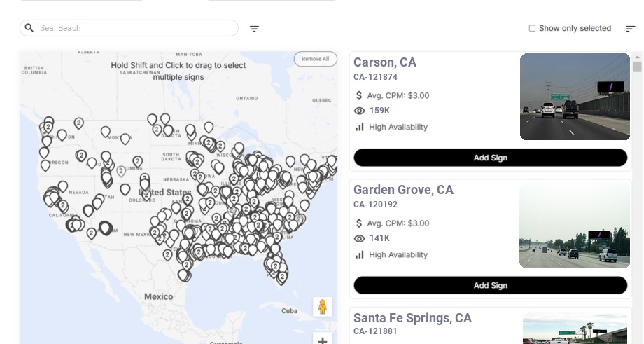The height and width of the screenshot is (344, 644).
Task: Click the Carson impressions eye icon
Action: pos(360,111)
